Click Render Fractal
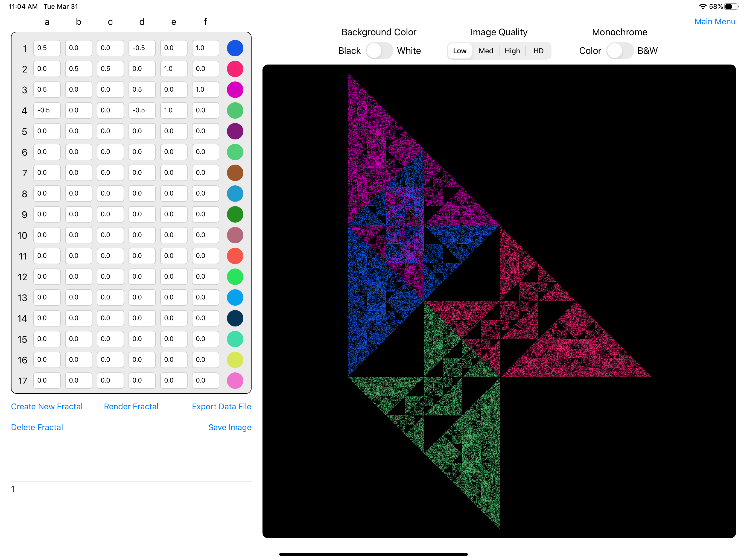Image resolution: width=747 pixels, height=560 pixels. pyautogui.click(x=131, y=406)
